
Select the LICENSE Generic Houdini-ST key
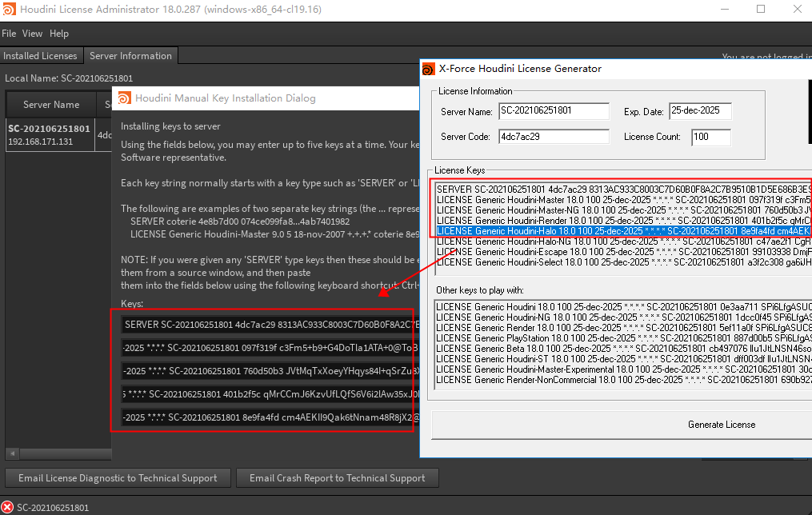pos(623,359)
